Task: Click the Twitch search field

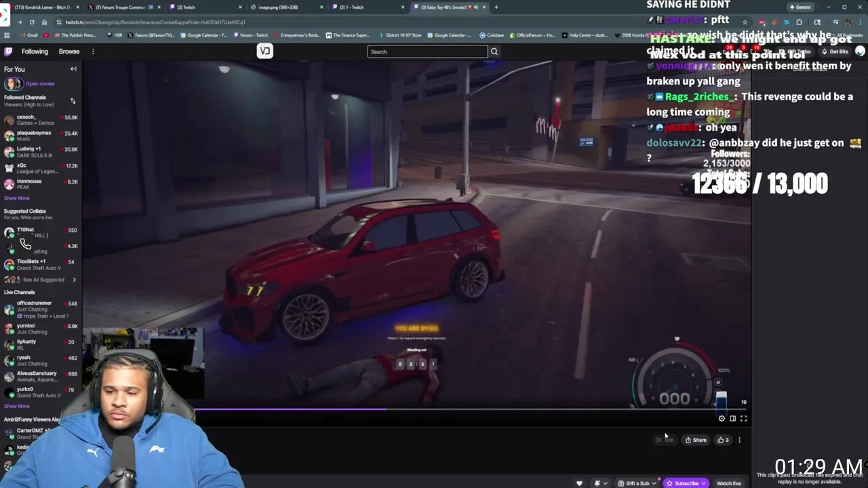Action: [x=427, y=52]
